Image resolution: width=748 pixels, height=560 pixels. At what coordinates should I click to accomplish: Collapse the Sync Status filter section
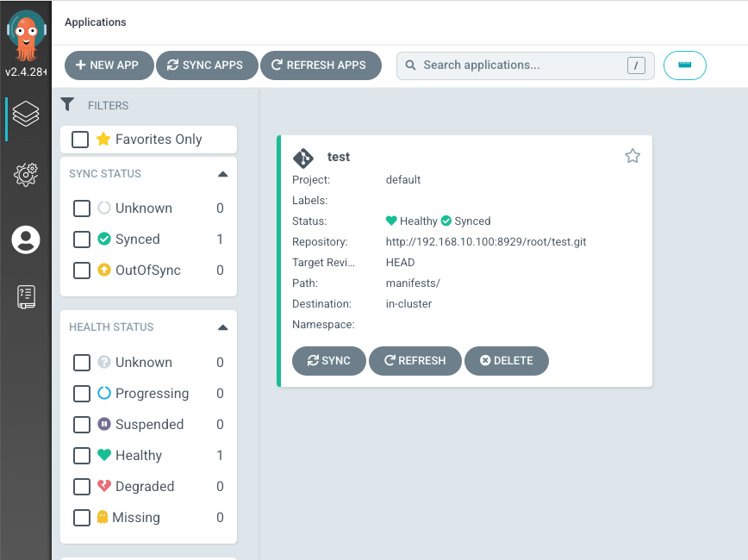click(x=222, y=174)
